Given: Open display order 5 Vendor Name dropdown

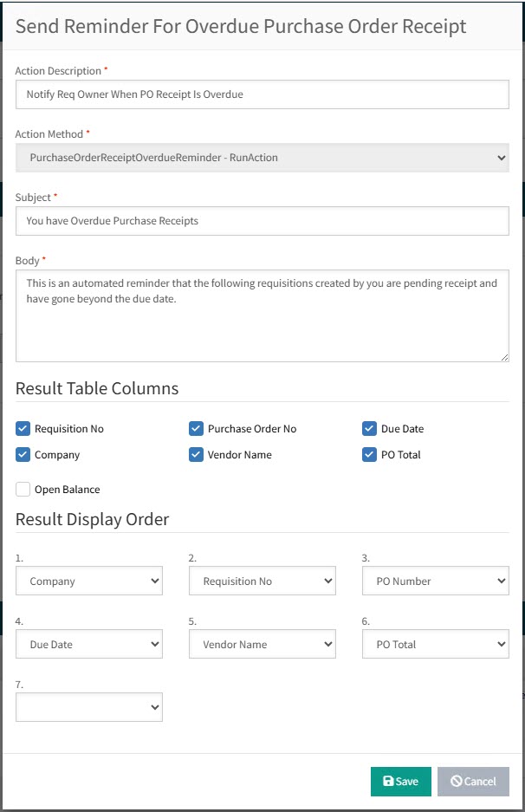Looking at the screenshot, I should (x=262, y=645).
